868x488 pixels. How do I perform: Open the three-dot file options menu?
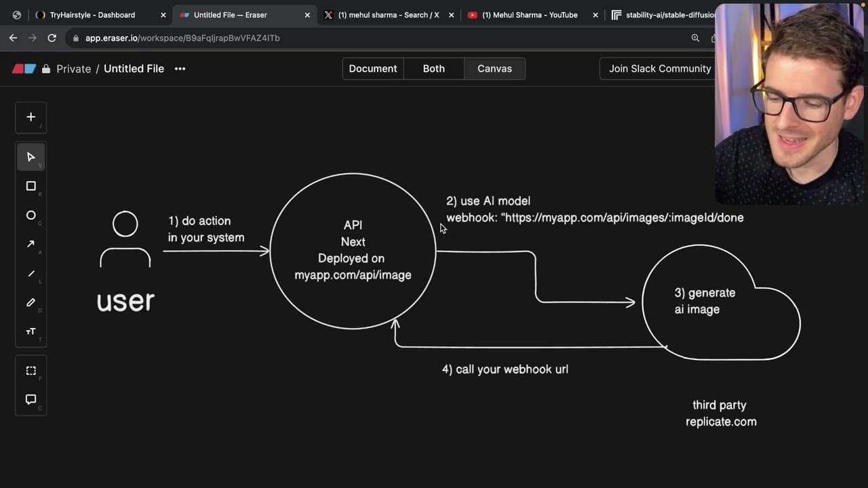pyautogui.click(x=180, y=68)
